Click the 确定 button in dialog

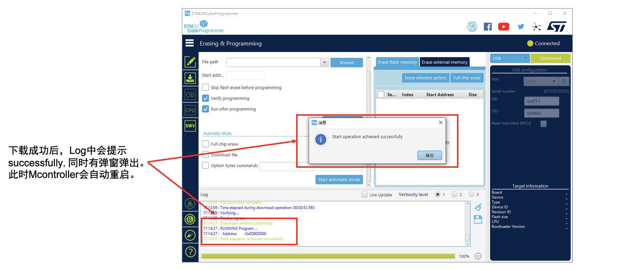[x=429, y=155]
